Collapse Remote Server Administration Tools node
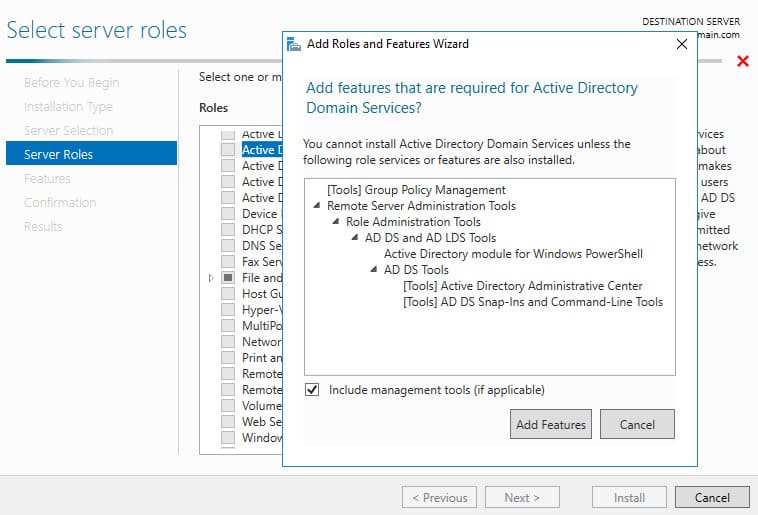The height and width of the screenshot is (515, 758). click(x=317, y=206)
